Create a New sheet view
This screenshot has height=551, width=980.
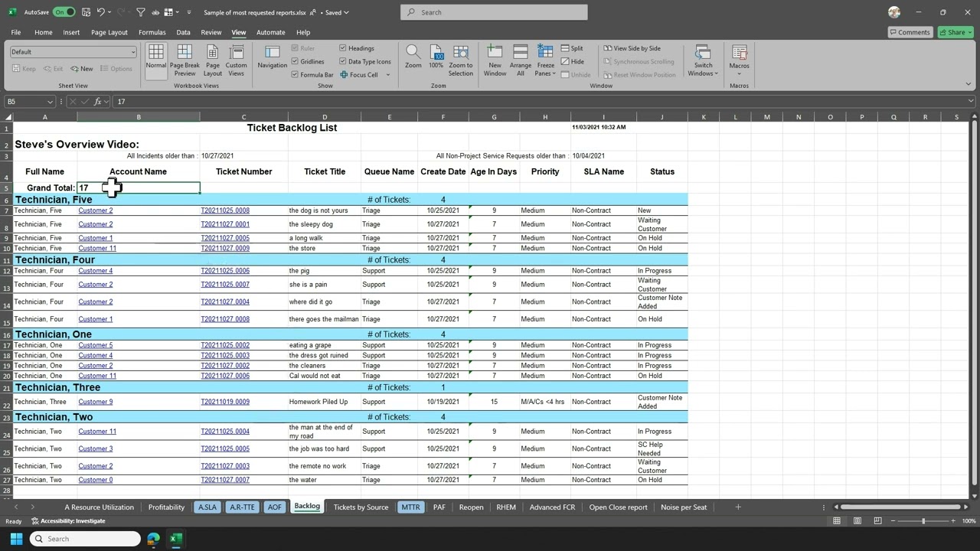(82, 69)
